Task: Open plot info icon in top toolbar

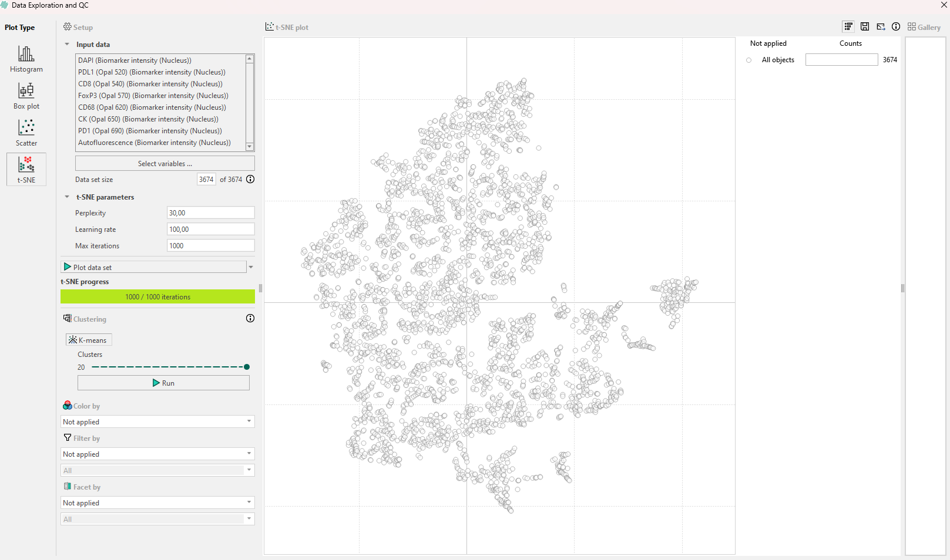Action: tap(896, 26)
